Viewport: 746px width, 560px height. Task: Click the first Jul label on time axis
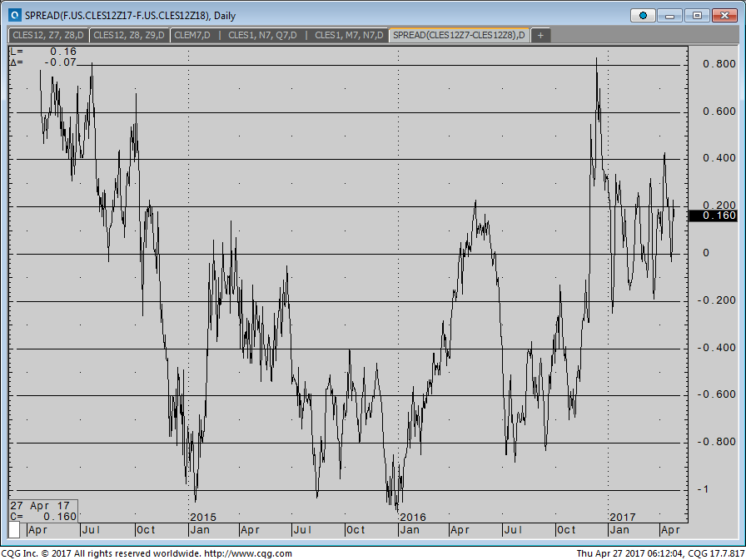click(x=91, y=530)
